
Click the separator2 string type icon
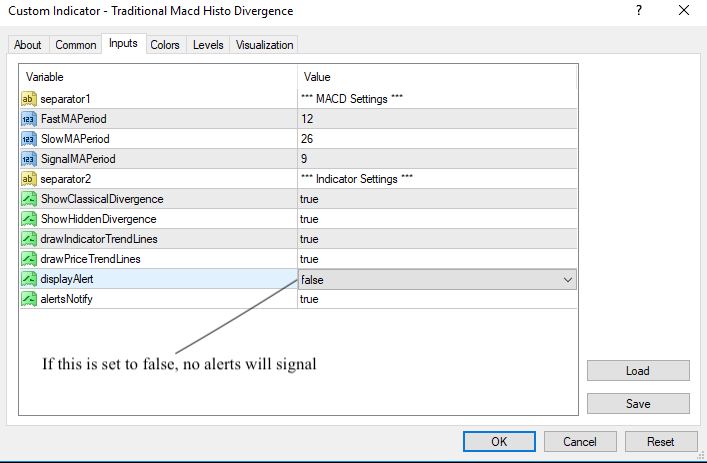[x=29, y=179]
